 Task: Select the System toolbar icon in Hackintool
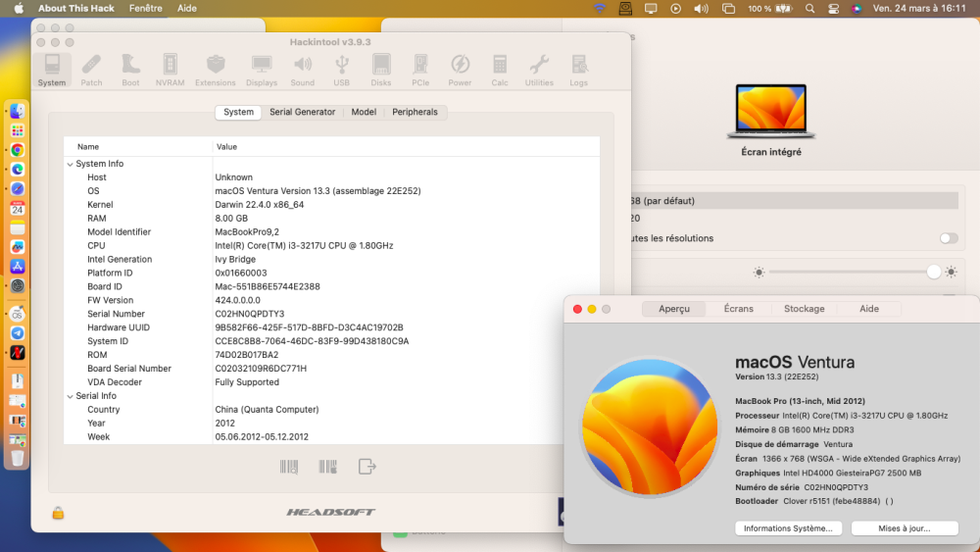coord(52,70)
